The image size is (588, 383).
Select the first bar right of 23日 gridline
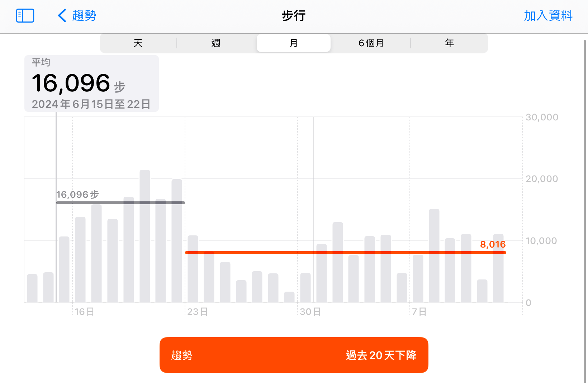coord(193,269)
